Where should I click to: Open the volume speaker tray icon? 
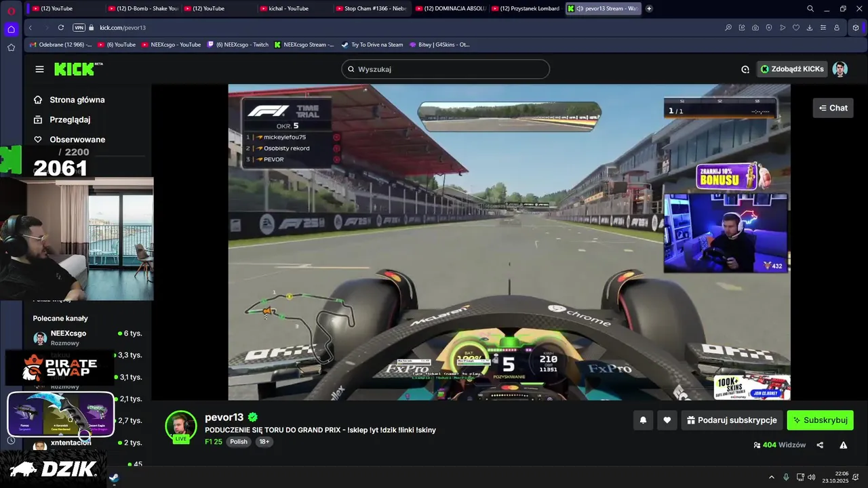pyautogui.click(x=812, y=477)
